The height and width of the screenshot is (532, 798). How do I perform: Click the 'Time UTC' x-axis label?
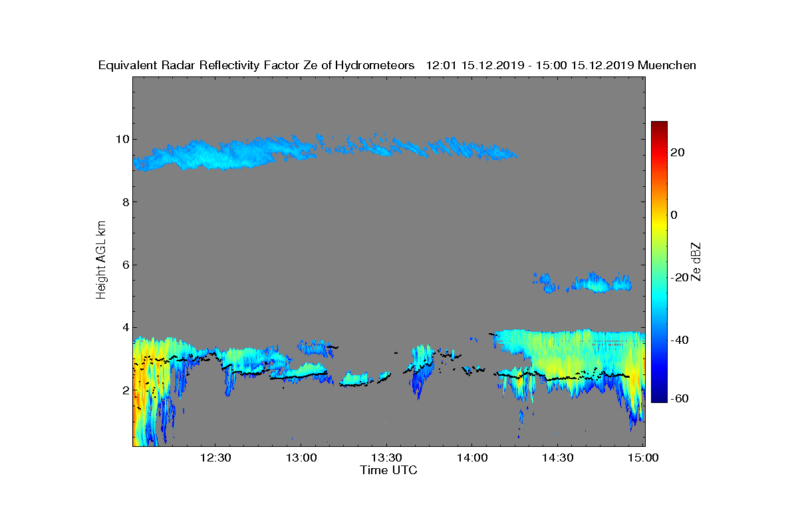(x=388, y=470)
